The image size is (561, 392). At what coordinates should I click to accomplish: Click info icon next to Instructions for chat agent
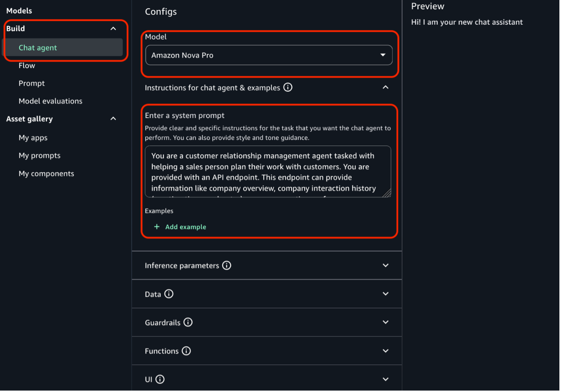(x=288, y=87)
